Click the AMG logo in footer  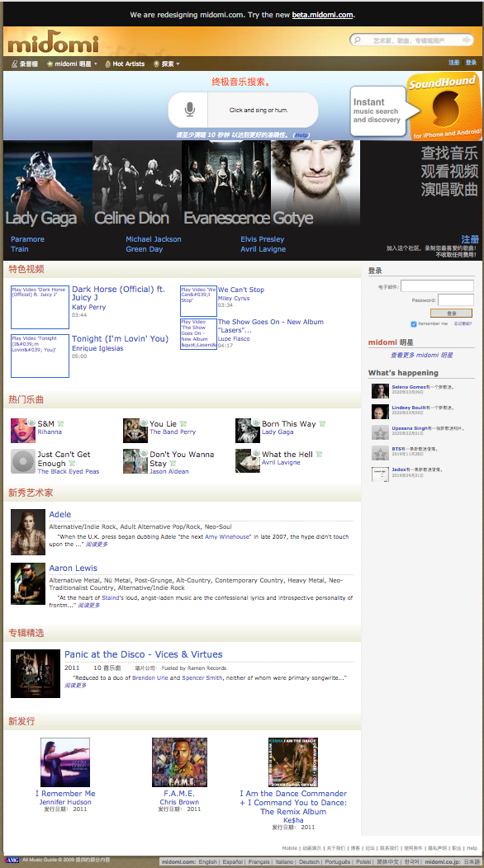pyautogui.click(x=12, y=860)
